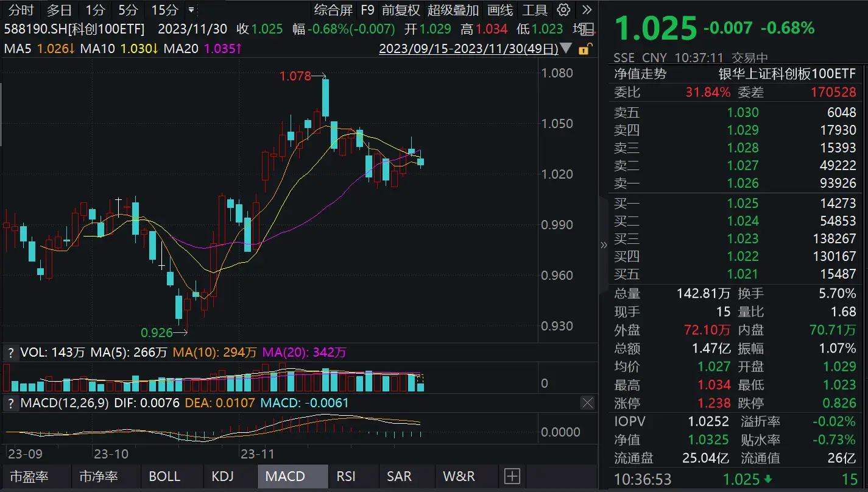This screenshot has width=868, height=492.
Task: Open the 工具 tools menu
Action: click(x=536, y=10)
